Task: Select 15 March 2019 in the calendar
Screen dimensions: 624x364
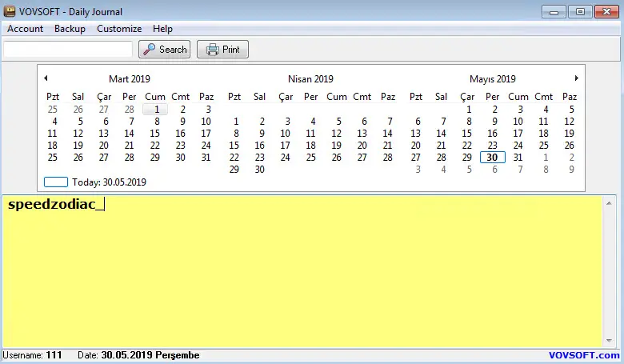Action: coord(155,134)
